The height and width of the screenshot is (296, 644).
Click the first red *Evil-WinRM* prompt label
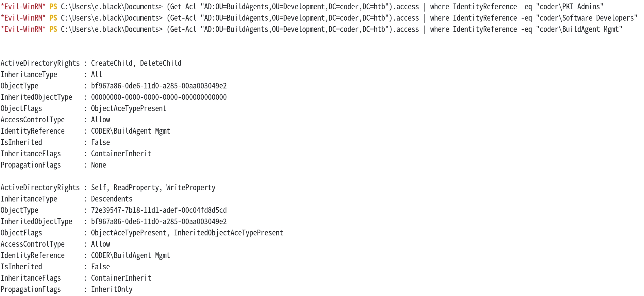click(x=23, y=7)
